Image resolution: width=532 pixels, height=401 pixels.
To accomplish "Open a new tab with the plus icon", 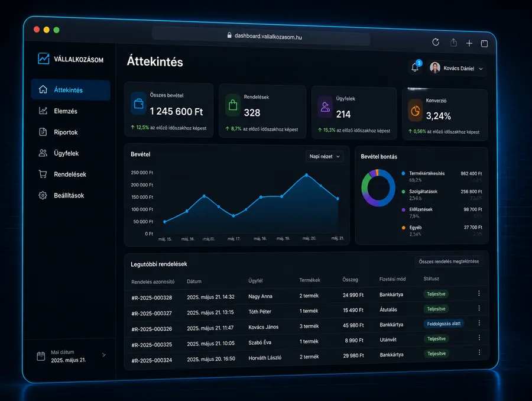I will tap(469, 43).
